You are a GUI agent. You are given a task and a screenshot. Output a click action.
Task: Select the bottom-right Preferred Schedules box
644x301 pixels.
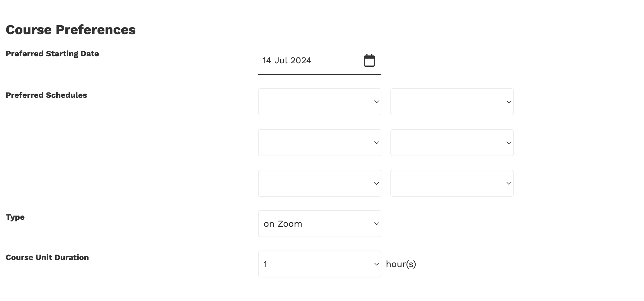[446, 183]
